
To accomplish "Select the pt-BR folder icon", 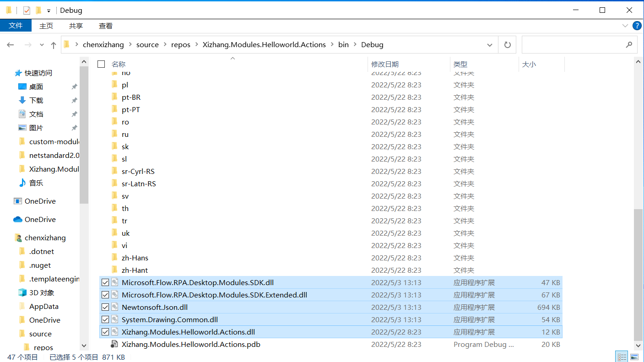I will 114,97.
